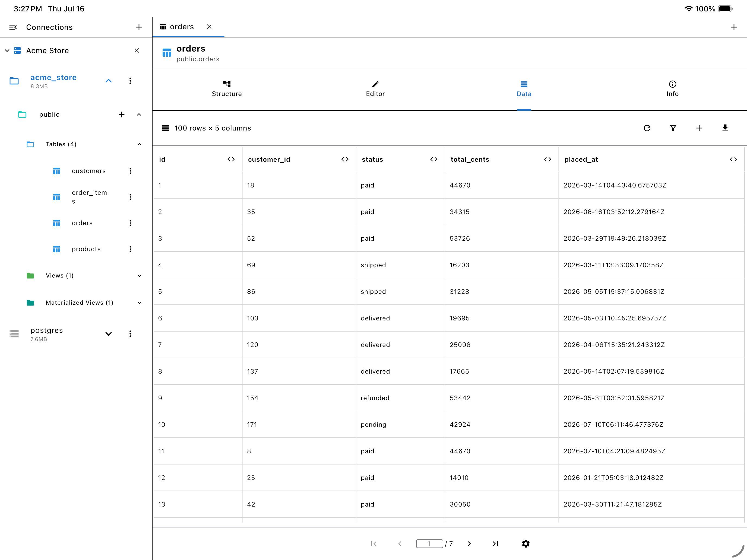Open a new tab with plus icon

pos(733,27)
